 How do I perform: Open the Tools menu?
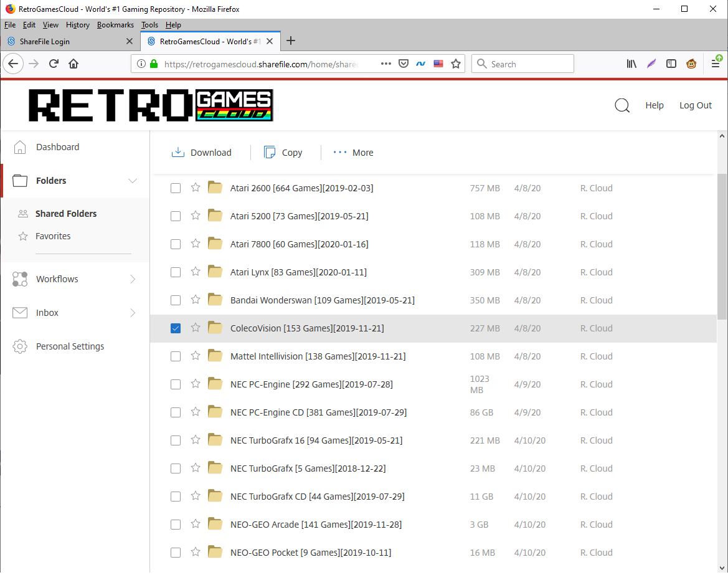[149, 25]
